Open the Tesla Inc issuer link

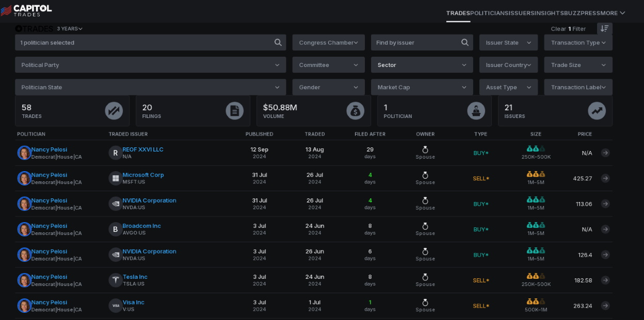(135, 277)
